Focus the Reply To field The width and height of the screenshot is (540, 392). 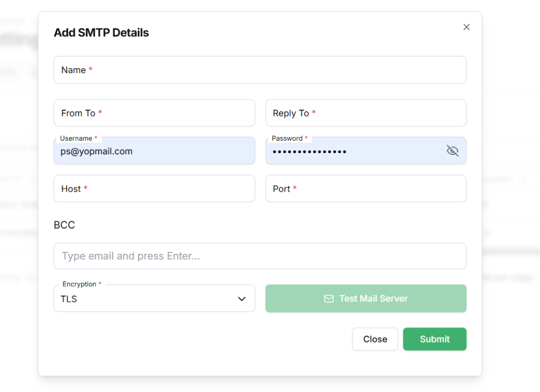(365, 113)
